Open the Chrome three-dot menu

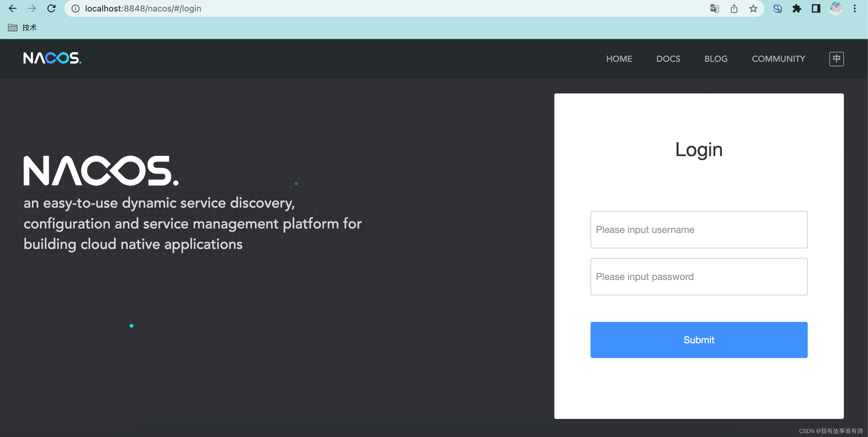[x=854, y=8]
